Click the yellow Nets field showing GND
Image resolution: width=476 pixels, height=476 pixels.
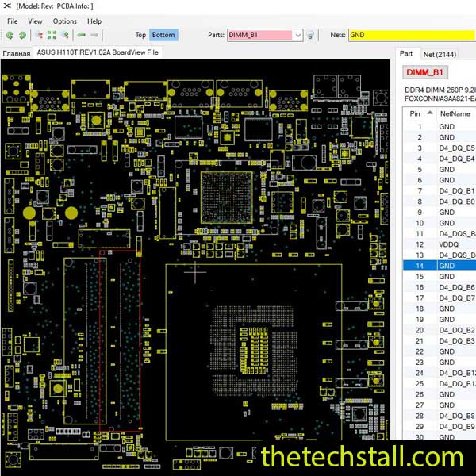click(x=413, y=35)
